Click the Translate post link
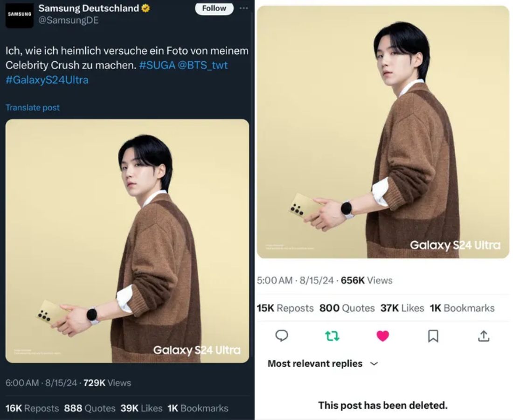513x420 pixels. coord(33,107)
